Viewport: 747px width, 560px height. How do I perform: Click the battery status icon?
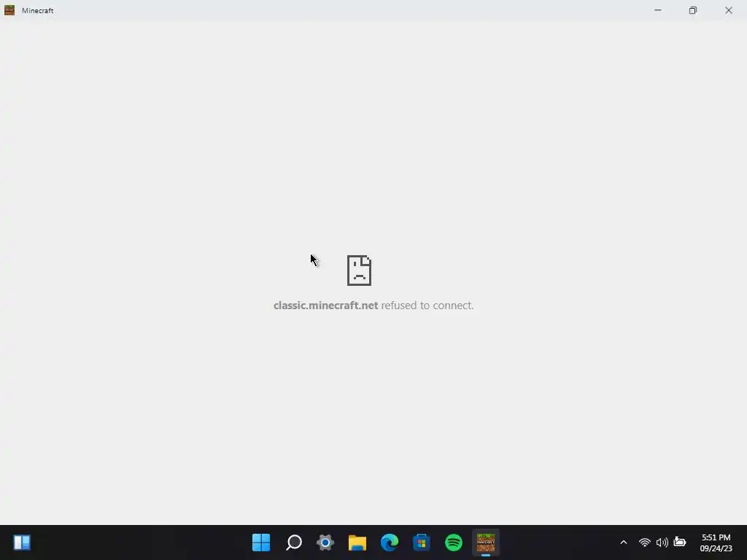[680, 542]
